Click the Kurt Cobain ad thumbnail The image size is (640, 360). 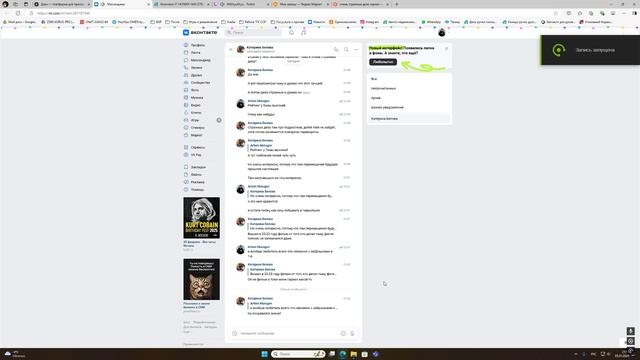202,218
